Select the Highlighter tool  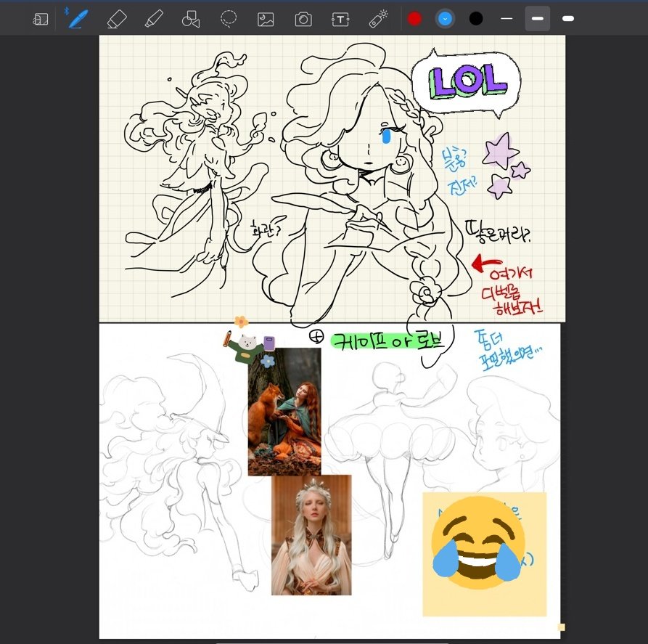[x=154, y=19]
